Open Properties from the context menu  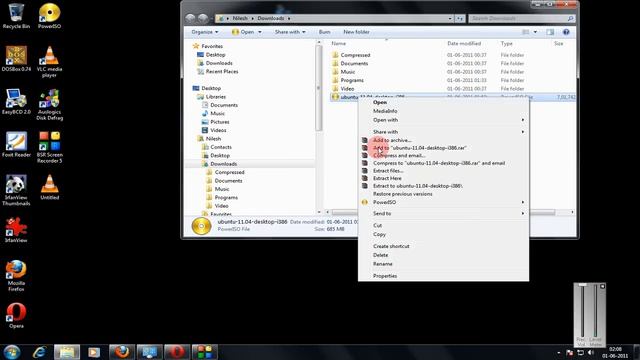tap(443, 276)
